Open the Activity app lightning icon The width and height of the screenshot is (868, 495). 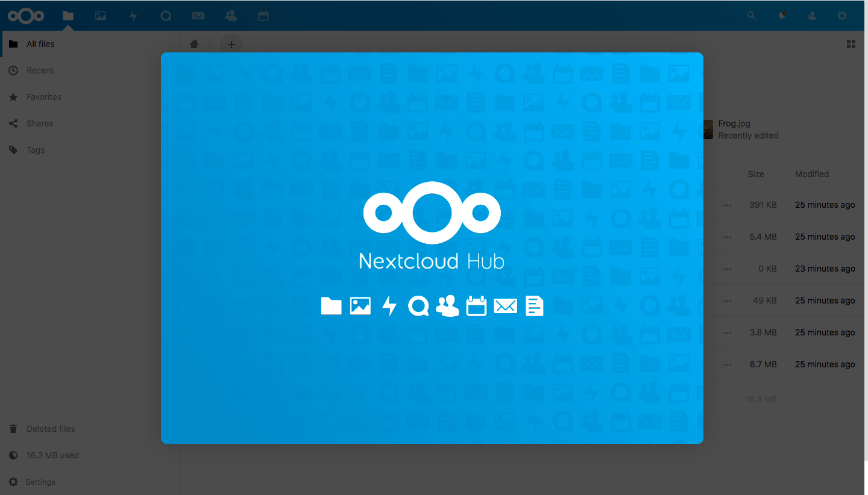(x=133, y=16)
